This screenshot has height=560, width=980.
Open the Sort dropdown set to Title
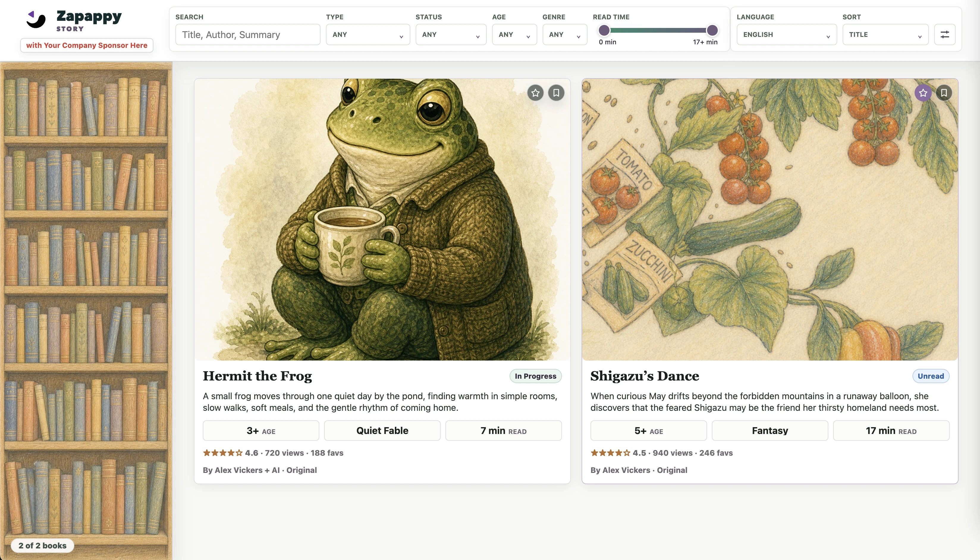tap(885, 34)
